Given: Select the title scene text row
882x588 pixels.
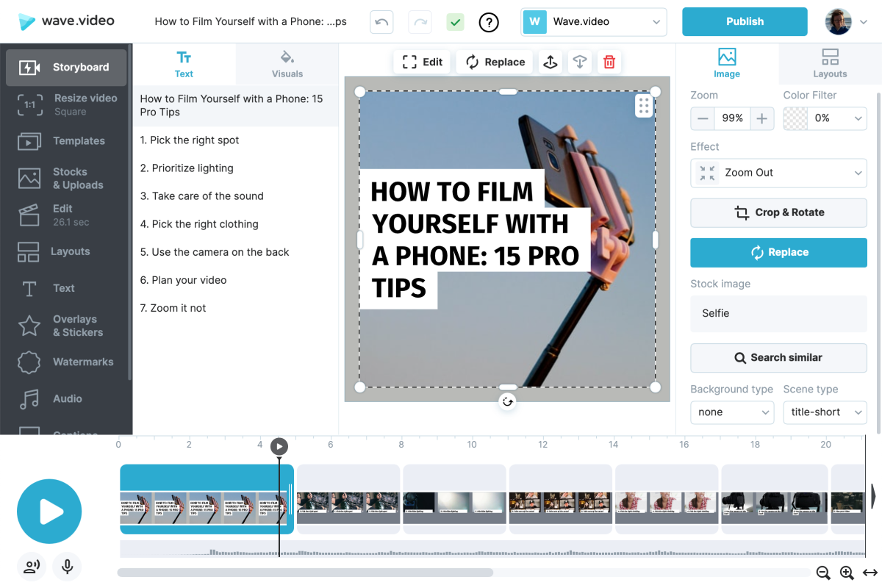Looking at the screenshot, I should tap(235, 105).
